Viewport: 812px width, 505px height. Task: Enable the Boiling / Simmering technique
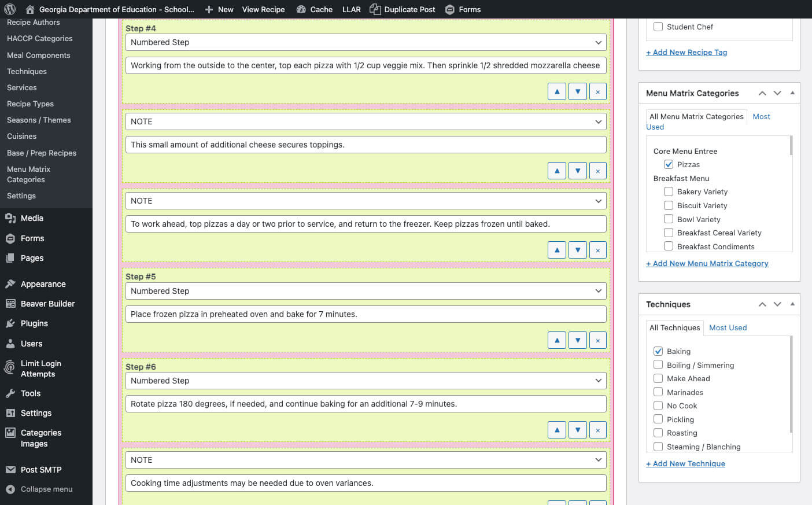point(658,365)
